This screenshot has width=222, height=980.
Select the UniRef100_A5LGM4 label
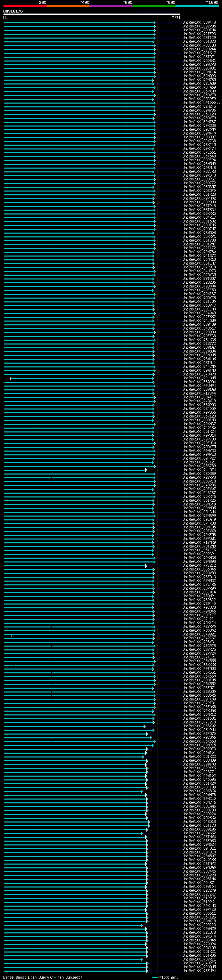pos(199,512)
